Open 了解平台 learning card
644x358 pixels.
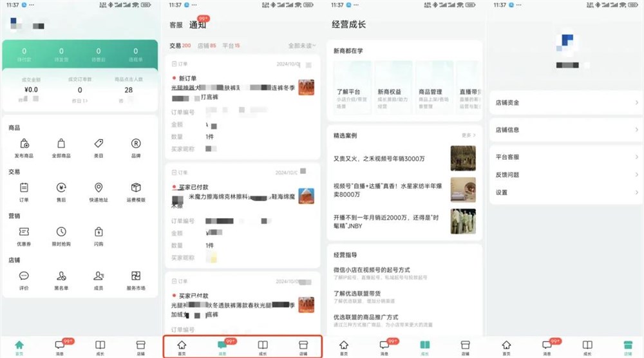(x=352, y=87)
